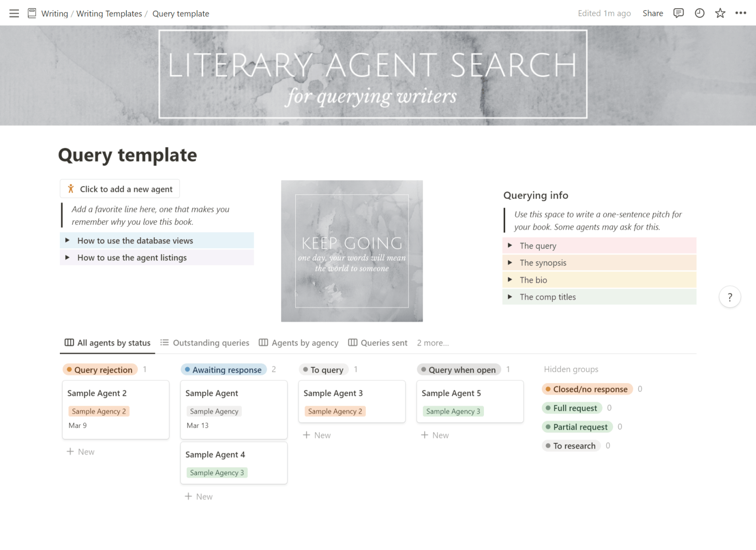The width and height of the screenshot is (756, 550).
Task: Open the sidebar with the hamburger menu
Action: click(x=14, y=13)
